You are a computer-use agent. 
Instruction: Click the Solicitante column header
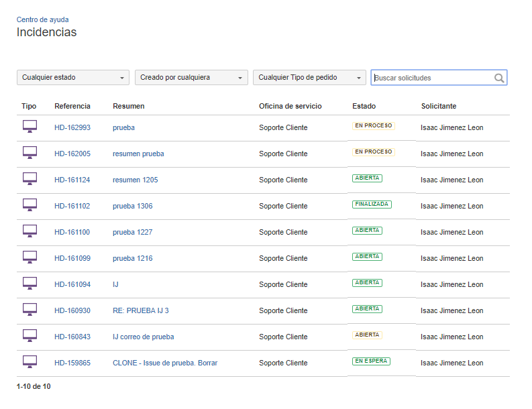439,106
